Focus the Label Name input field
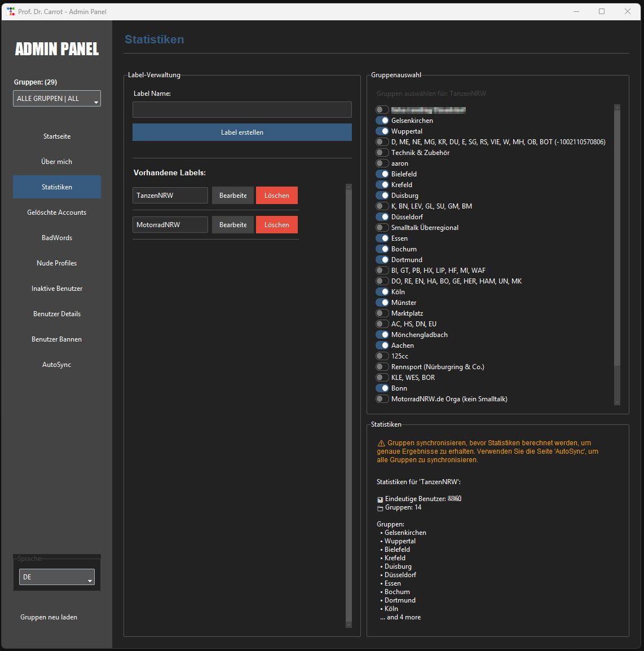Image resolution: width=644 pixels, height=651 pixels. [x=242, y=110]
